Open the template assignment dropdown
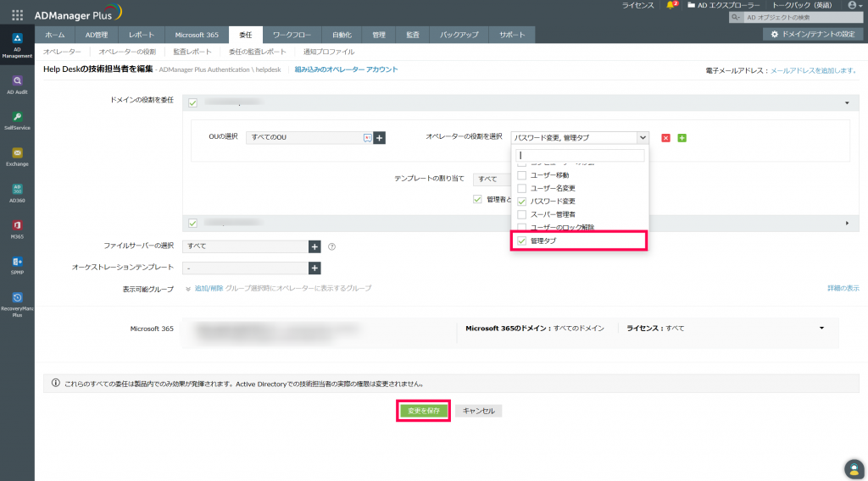 pos(492,180)
